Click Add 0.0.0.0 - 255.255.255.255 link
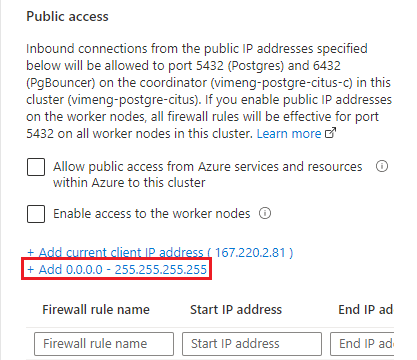 (x=117, y=269)
